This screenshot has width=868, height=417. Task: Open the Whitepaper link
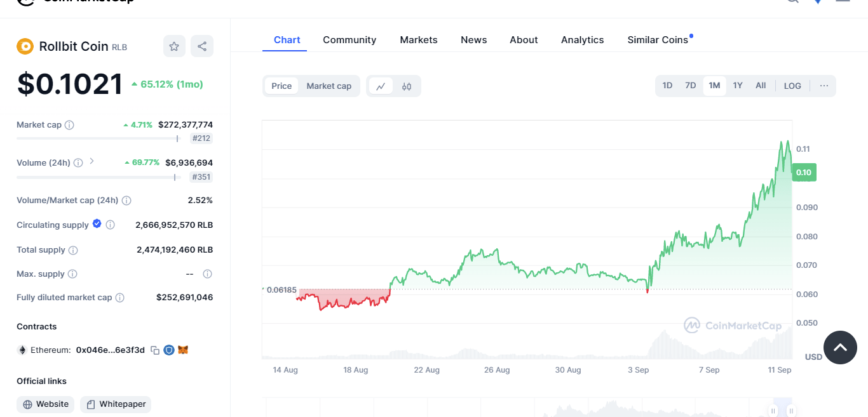point(116,404)
